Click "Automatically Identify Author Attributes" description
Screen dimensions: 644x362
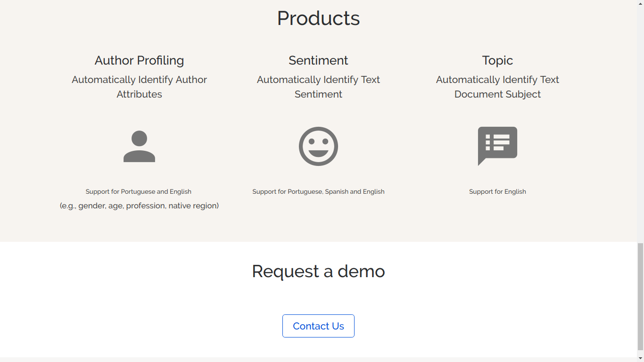(139, 87)
